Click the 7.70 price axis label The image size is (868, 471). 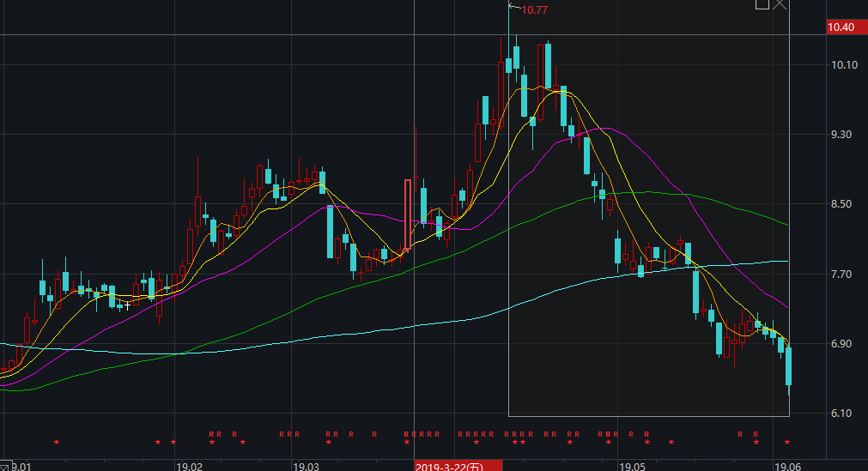click(x=845, y=275)
